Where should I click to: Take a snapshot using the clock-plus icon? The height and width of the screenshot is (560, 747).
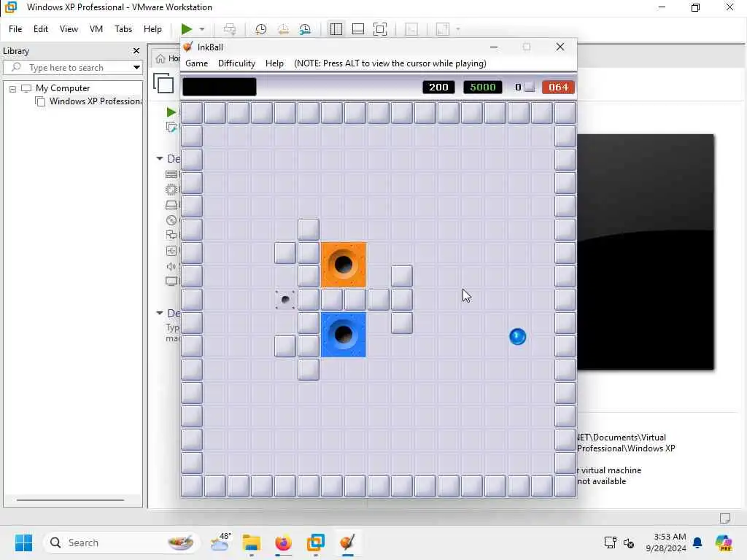coord(260,29)
